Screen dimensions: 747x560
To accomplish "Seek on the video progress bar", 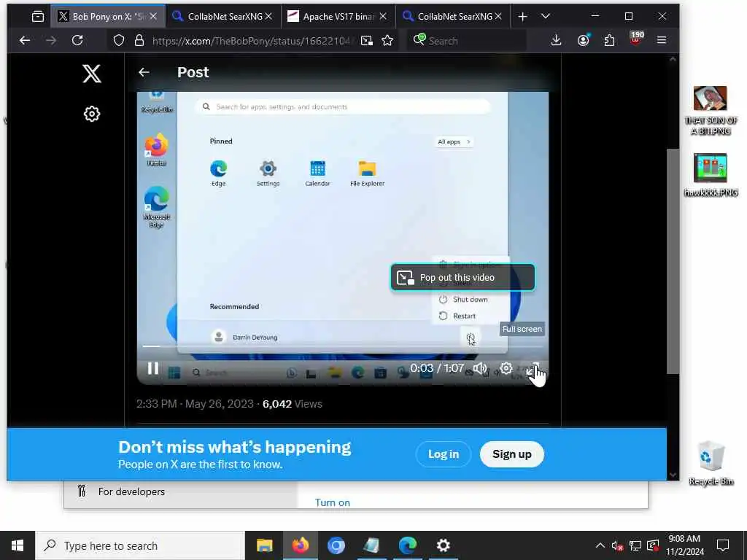I will point(343,346).
